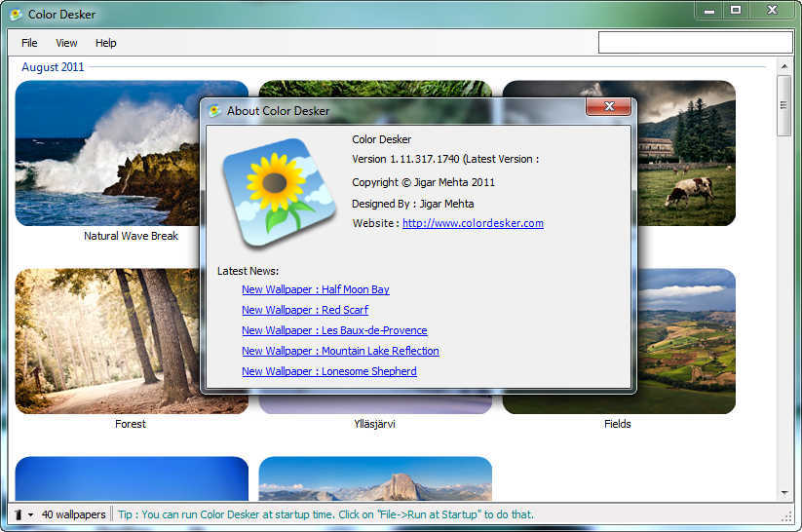Click the Color Desker title bar icon
The width and height of the screenshot is (802, 532).
coord(16,15)
